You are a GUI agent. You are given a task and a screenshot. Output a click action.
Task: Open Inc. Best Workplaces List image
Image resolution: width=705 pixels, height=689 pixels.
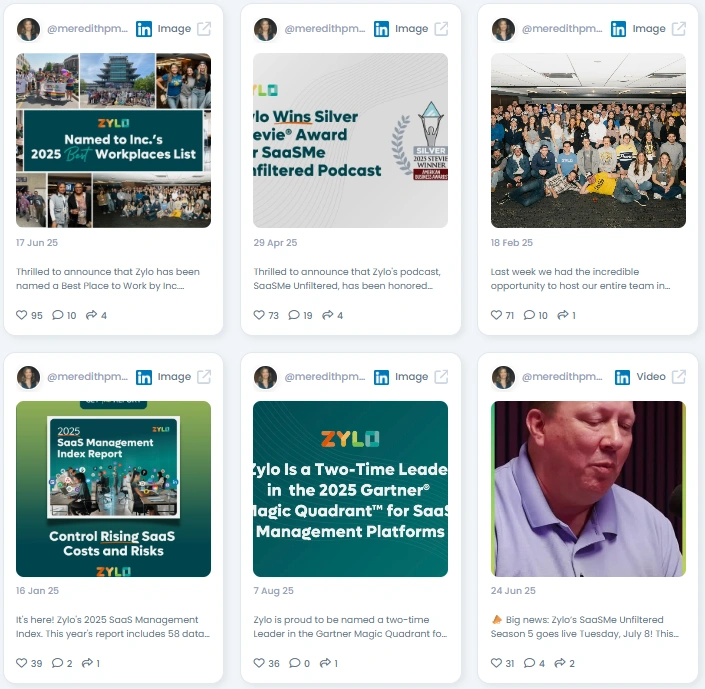(x=113, y=140)
